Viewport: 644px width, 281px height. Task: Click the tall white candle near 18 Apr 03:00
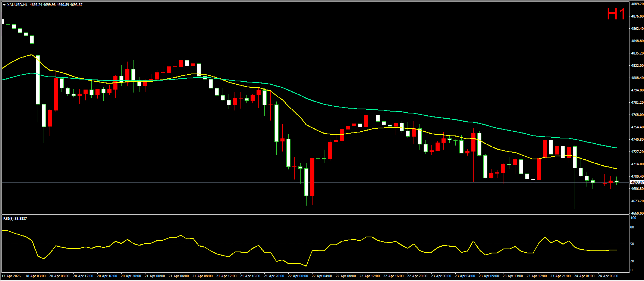[x=38, y=80]
